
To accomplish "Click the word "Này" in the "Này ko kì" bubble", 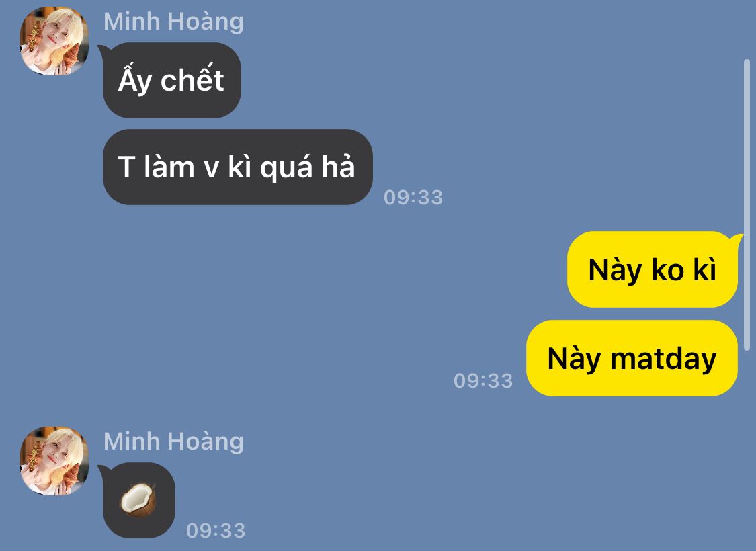I will click(x=616, y=271).
